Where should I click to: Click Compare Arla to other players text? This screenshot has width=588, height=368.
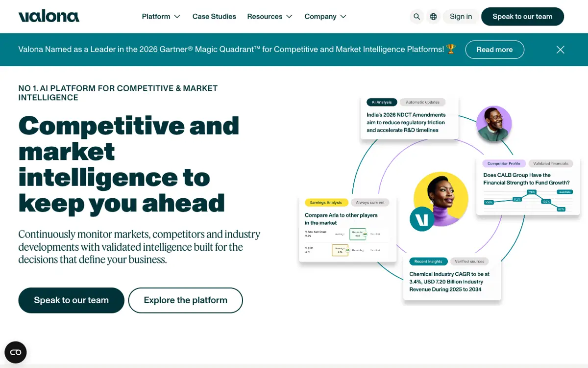click(341, 219)
